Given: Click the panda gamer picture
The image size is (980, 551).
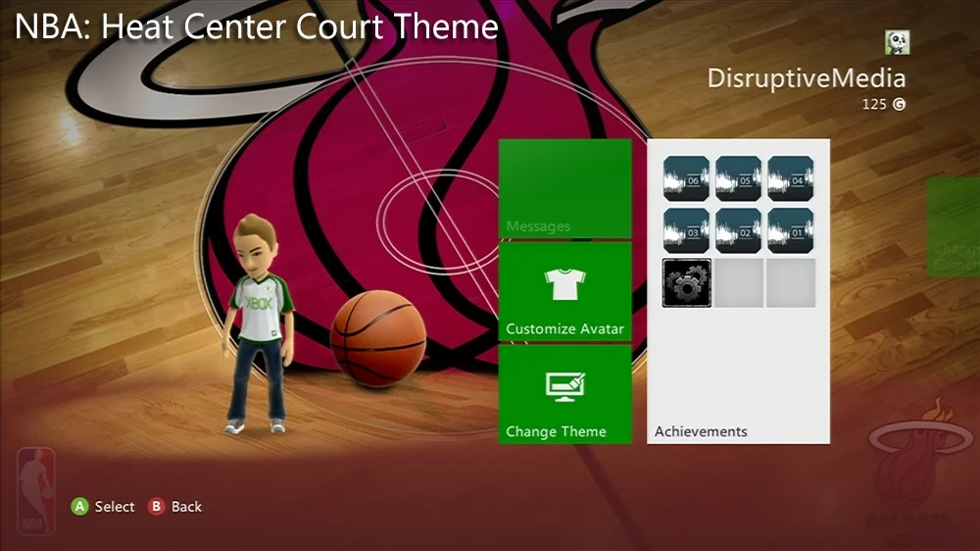Looking at the screenshot, I should [897, 42].
